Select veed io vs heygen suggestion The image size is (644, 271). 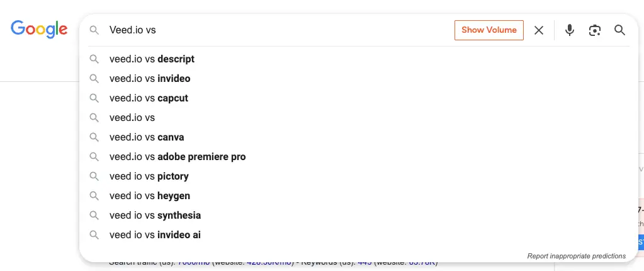pos(359,196)
